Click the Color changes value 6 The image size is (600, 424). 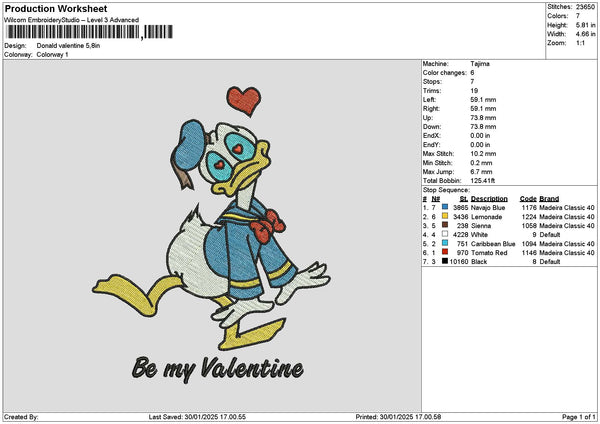pos(472,73)
